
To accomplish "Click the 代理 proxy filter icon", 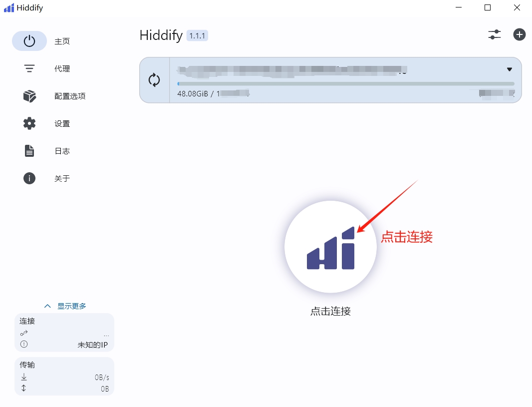I will 29,68.
